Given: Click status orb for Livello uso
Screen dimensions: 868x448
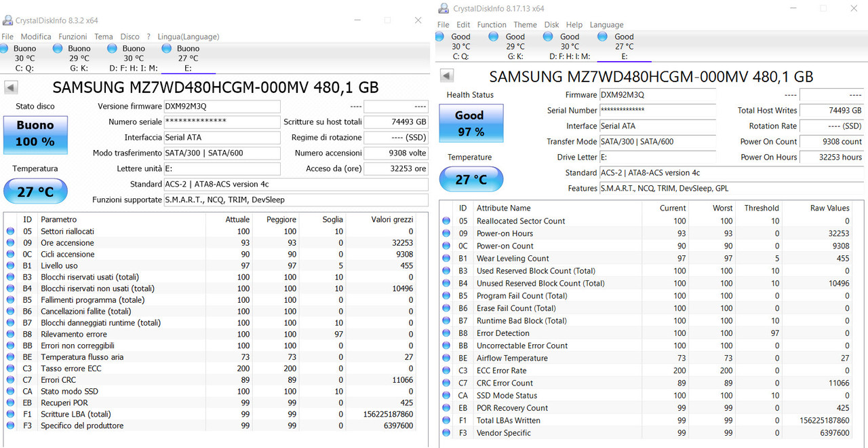Looking at the screenshot, I should pos(10,265).
